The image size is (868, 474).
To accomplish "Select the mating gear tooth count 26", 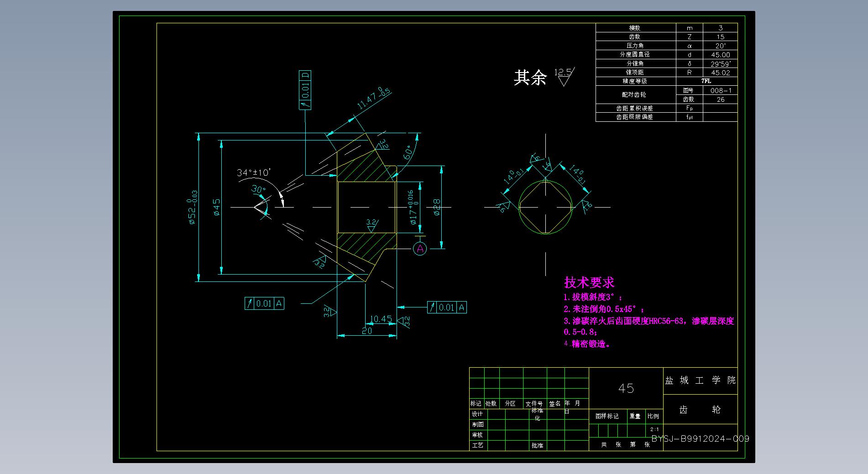I will pos(720,99).
